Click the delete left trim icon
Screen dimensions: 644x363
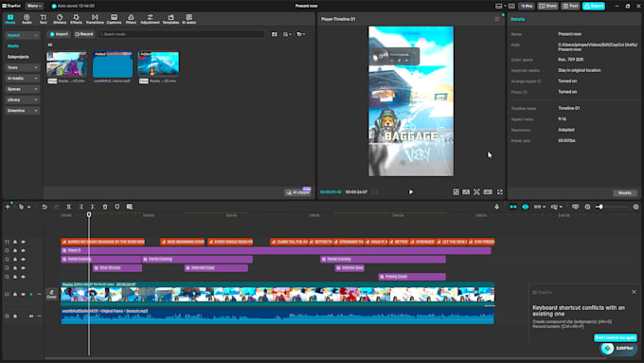coord(80,207)
